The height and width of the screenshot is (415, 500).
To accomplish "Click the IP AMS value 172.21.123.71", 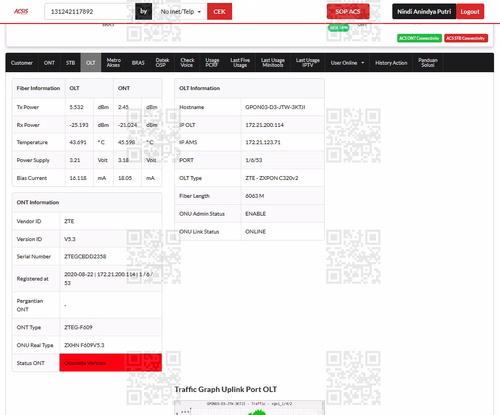I will coord(263,142).
